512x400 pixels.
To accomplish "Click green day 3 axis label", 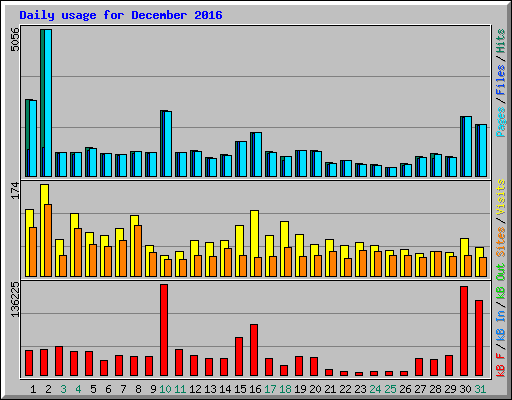I will pos(63,389).
